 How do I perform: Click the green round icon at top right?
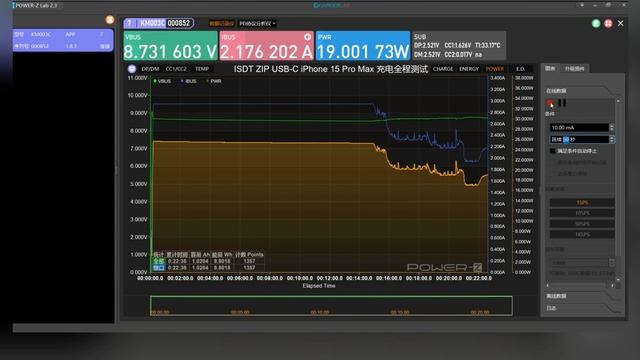596,23
